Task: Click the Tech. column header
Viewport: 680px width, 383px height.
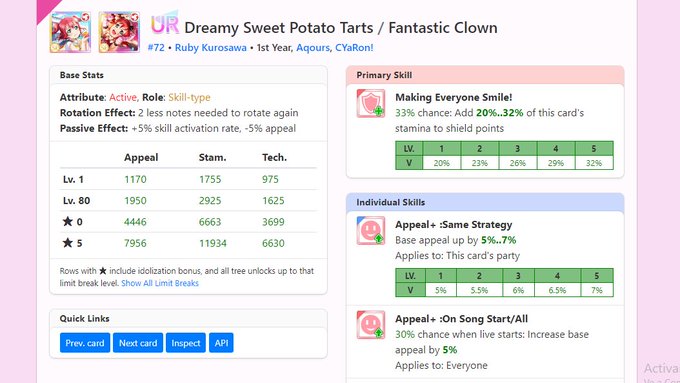Action: tap(274, 157)
